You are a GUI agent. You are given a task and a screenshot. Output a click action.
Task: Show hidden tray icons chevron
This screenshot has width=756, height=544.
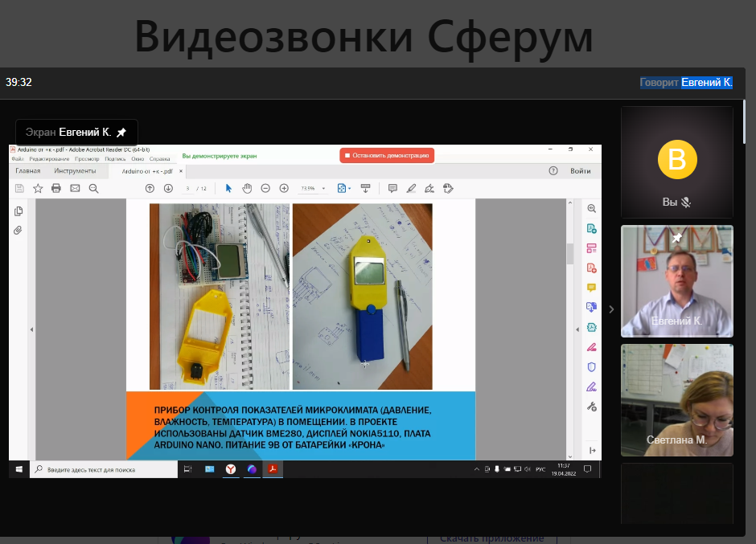[x=476, y=468]
